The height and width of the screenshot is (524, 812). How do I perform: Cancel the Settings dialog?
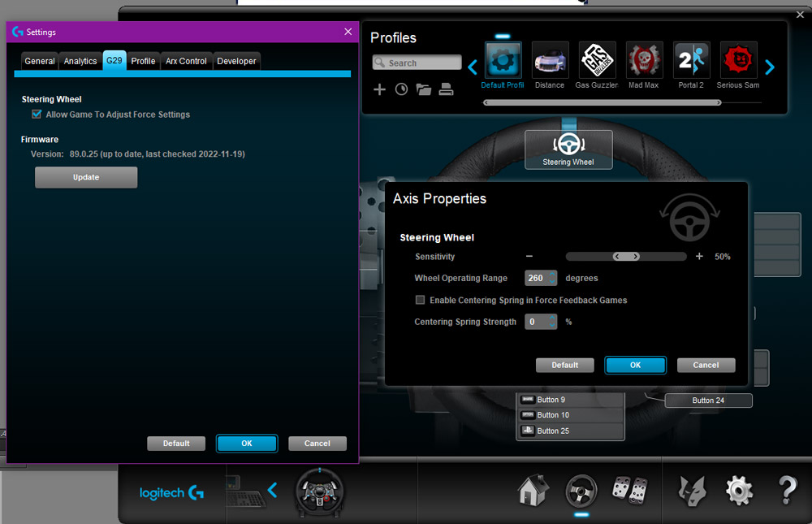[317, 443]
